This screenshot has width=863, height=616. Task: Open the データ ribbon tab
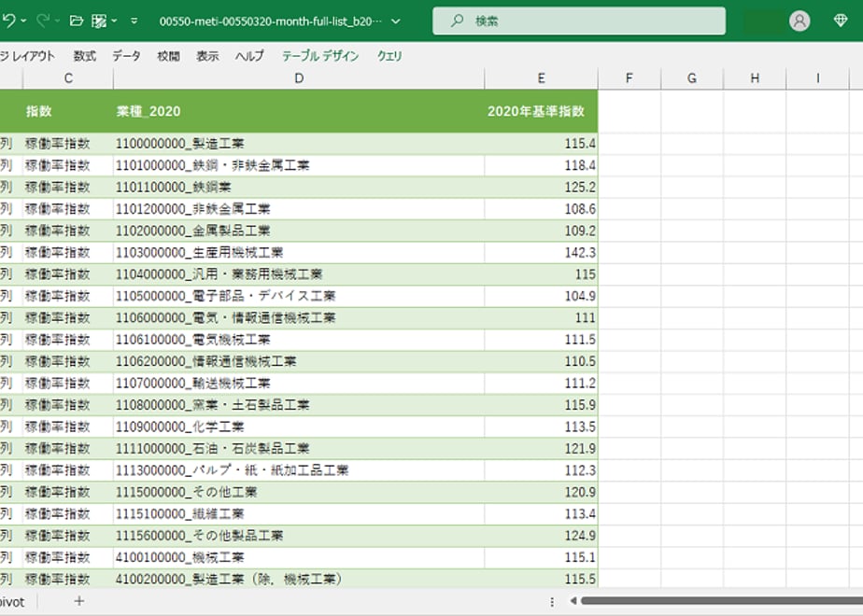(x=127, y=56)
